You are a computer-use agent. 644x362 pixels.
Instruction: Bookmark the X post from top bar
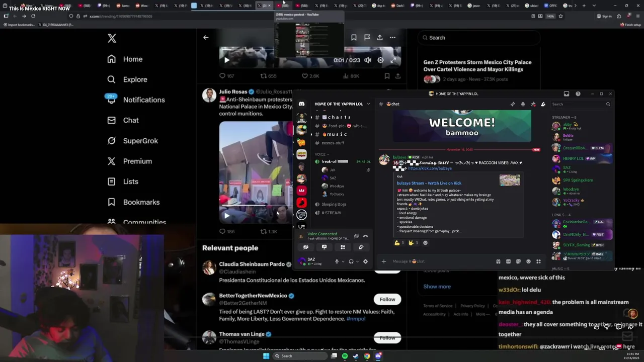click(354, 37)
